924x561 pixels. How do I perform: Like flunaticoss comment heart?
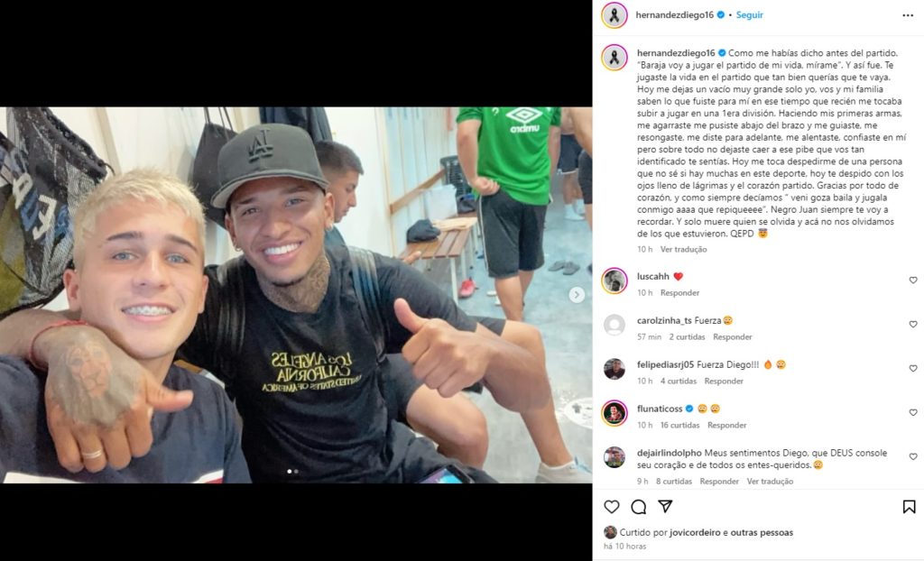913,413
